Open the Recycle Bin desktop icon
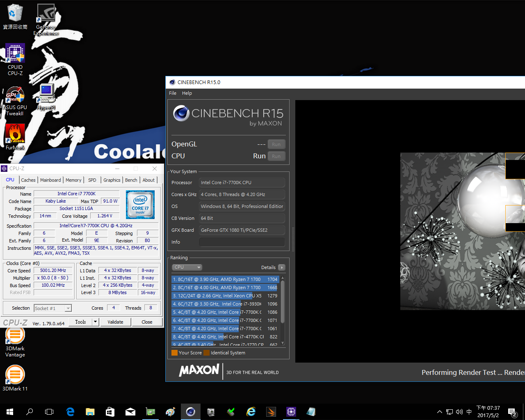 [x=15, y=16]
